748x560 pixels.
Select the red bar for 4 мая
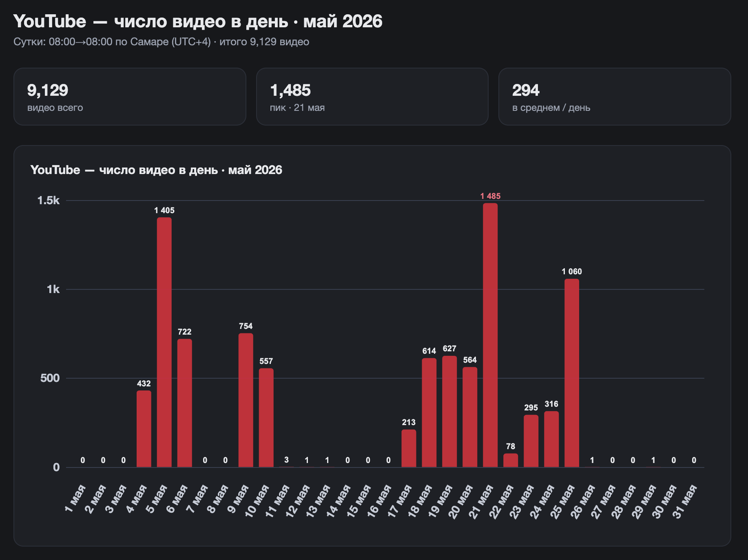144,429
